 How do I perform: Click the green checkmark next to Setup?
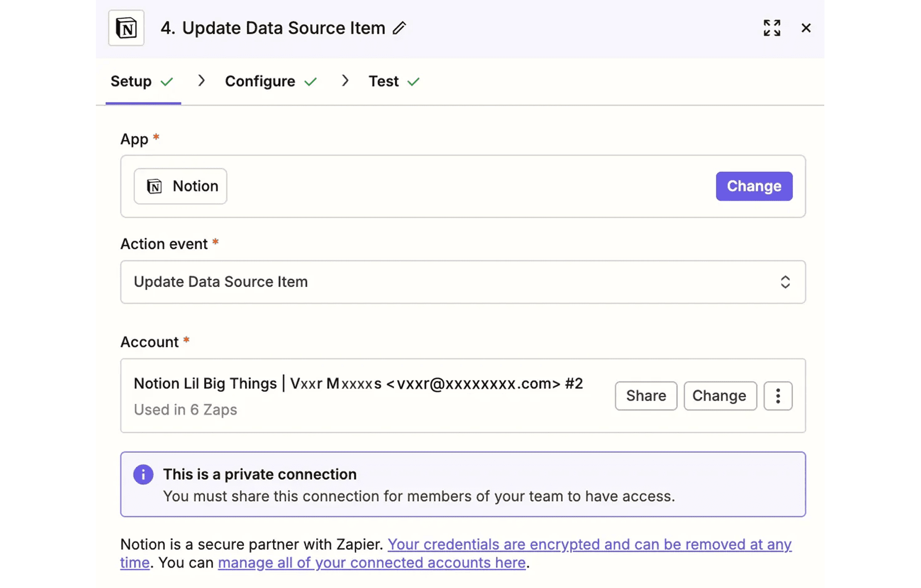point(167,82)
